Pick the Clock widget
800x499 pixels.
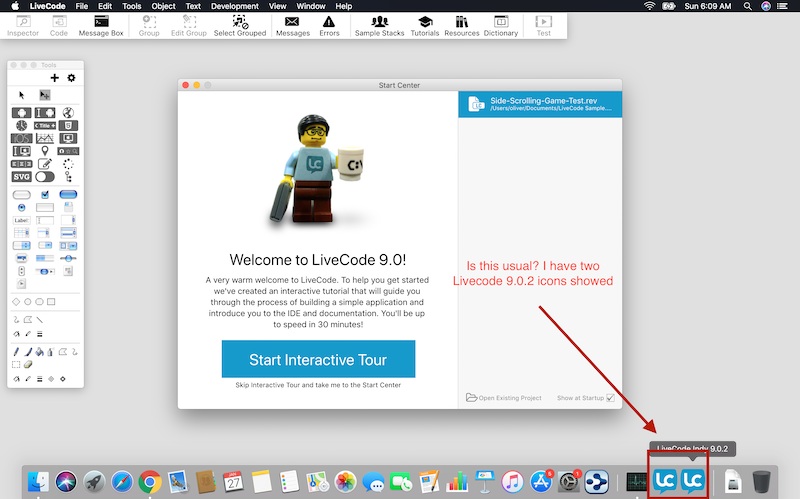[x=21, y=125]
